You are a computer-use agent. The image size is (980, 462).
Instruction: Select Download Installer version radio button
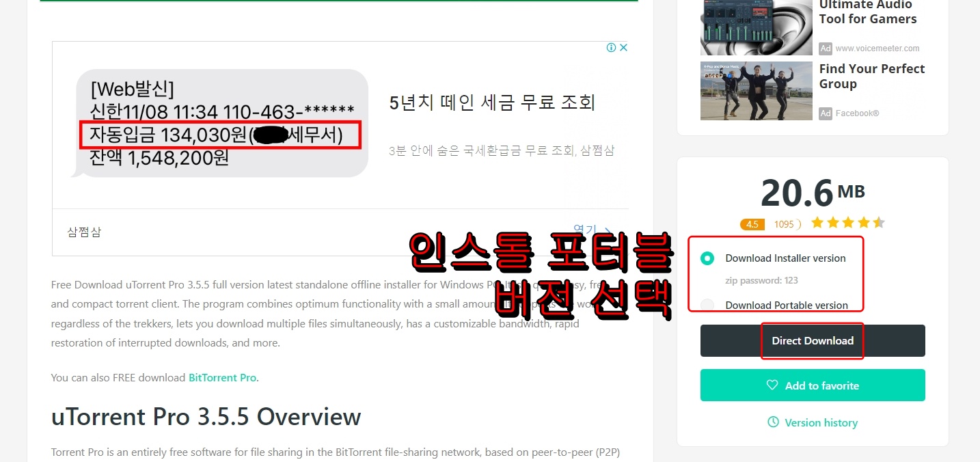tap(707, 258)
